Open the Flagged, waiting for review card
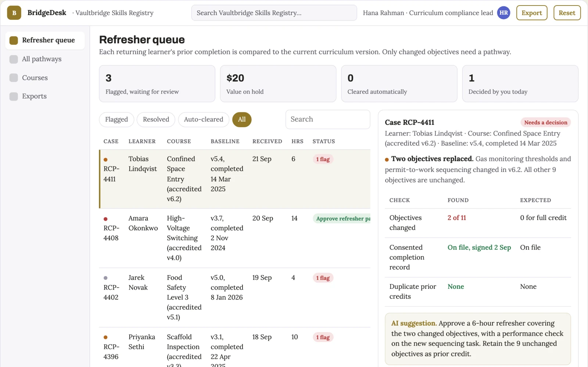This screenshot has width=588, height=367. point(157,84)
